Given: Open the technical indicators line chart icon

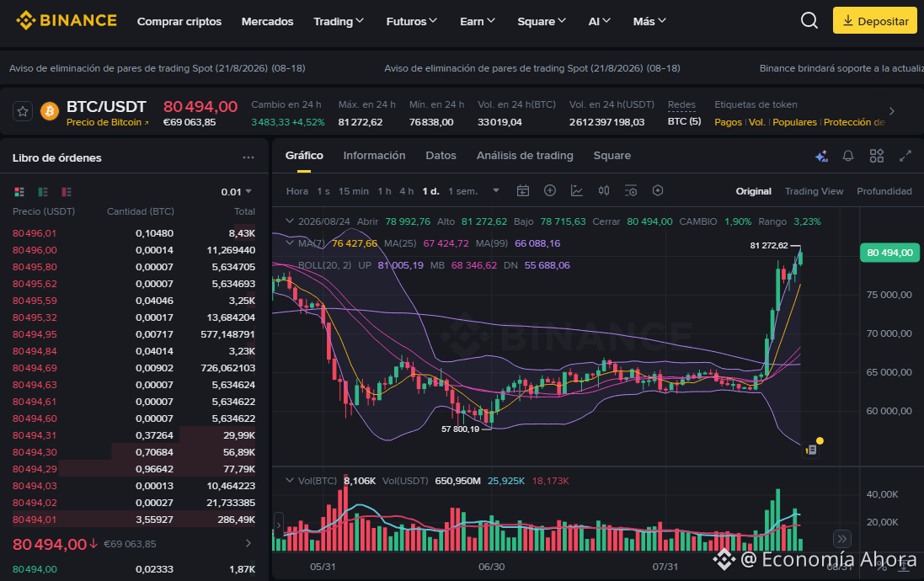Looking at the screenshot, I should click(x=577, y=190).
